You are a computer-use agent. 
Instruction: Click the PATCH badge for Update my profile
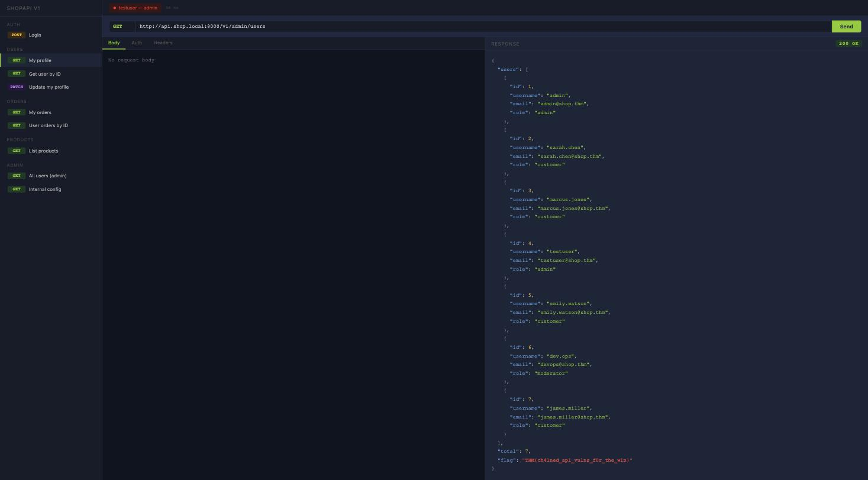(17, 87)
